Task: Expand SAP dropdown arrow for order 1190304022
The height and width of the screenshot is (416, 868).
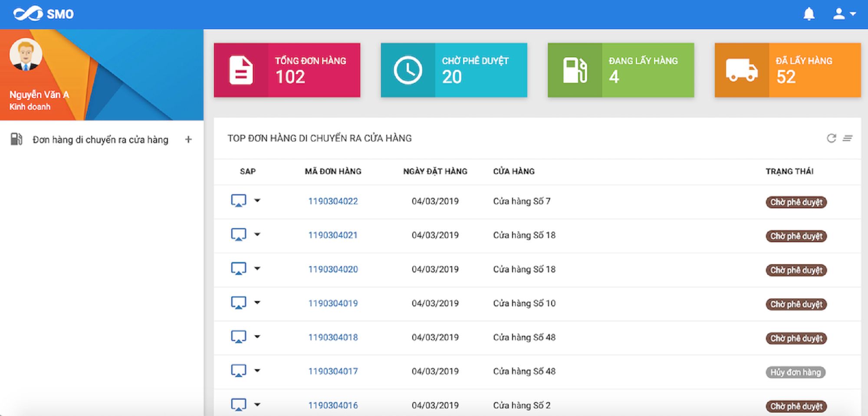Action: pos(257,200)
